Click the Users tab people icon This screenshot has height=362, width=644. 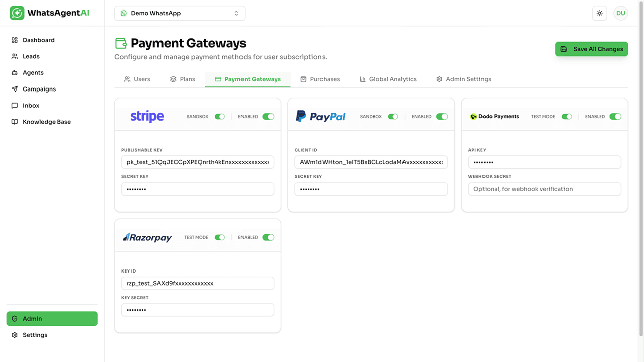[127, 79]
